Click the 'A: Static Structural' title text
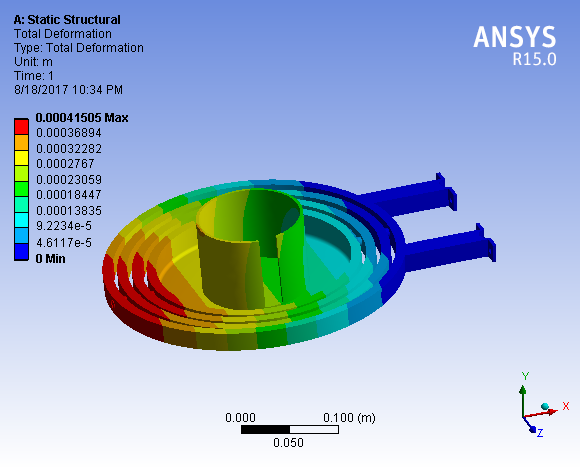This screenshot has width=580, height=467. pos(67,20)
